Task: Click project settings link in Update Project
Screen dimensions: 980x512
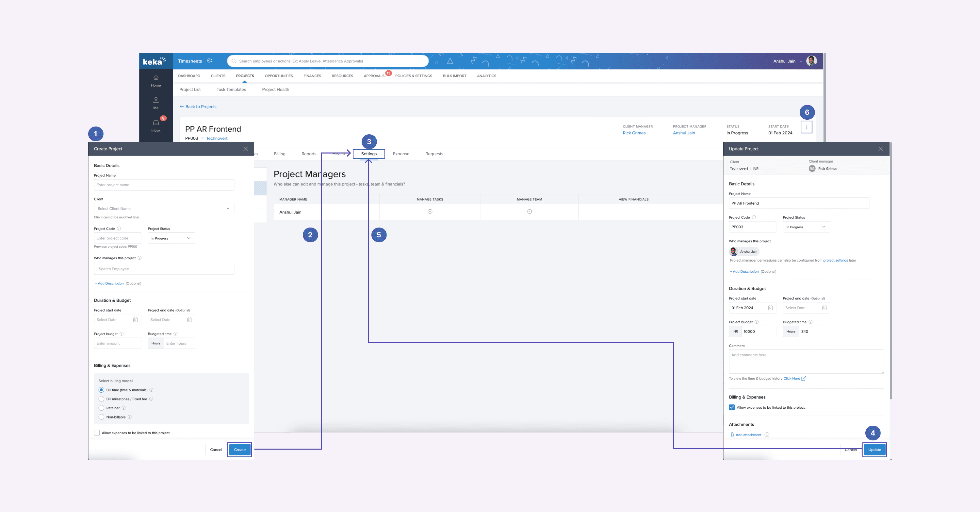Action: (x=835, y=260)
